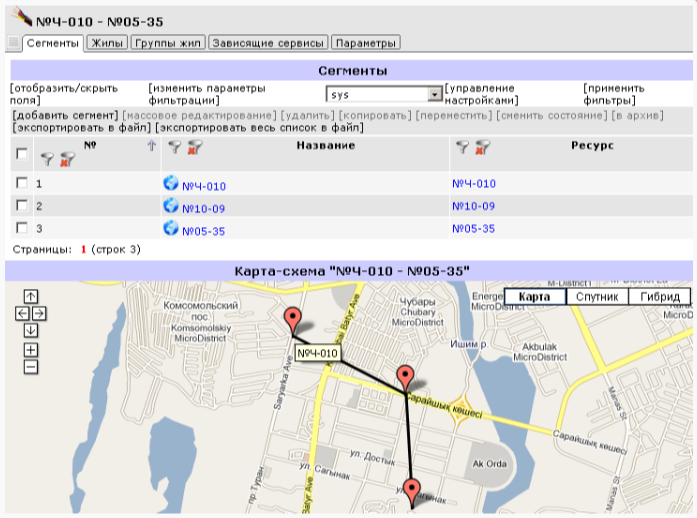This screenshot has width=697, height=518.
Task: Open №05-35 link in Название column
Action: 204,231
